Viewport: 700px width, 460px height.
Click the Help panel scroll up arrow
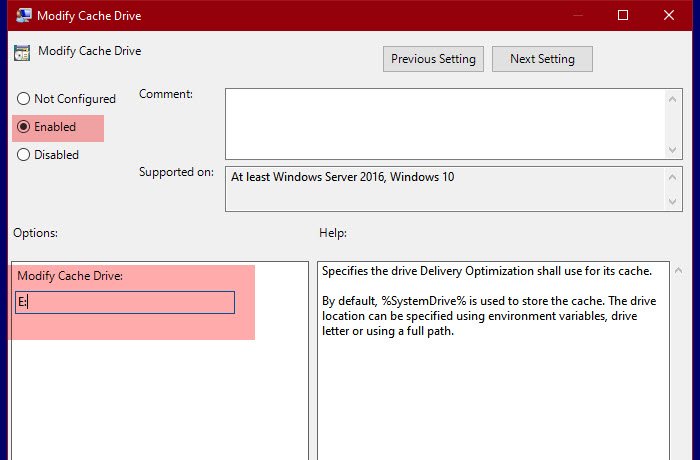[x=678, y=271]
